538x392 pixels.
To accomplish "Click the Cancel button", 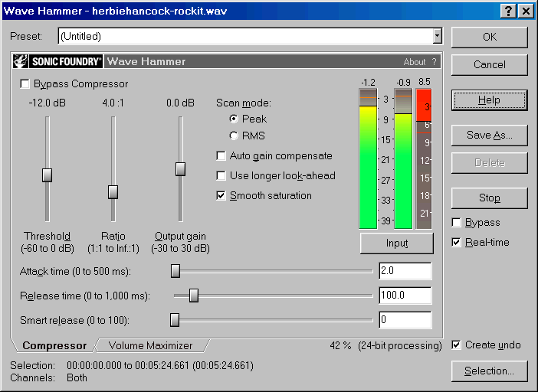I will point(489,65).
